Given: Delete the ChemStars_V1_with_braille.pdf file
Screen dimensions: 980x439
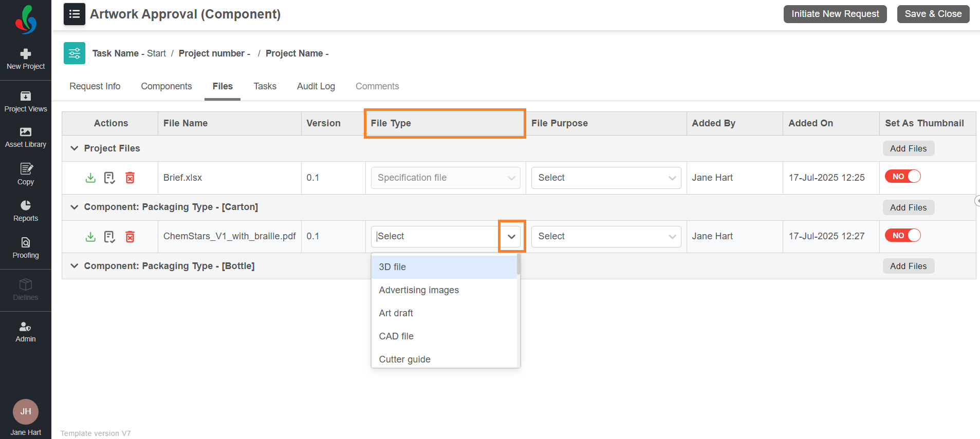Looking at the screenshot, I should [130, 237].
